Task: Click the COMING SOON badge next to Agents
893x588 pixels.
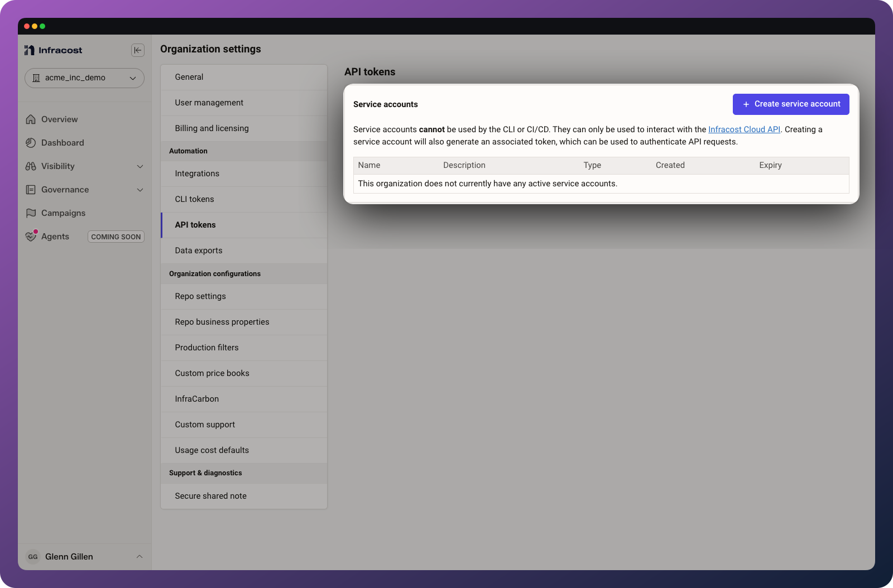Action: pyautogui.click(x=116, y=237)
